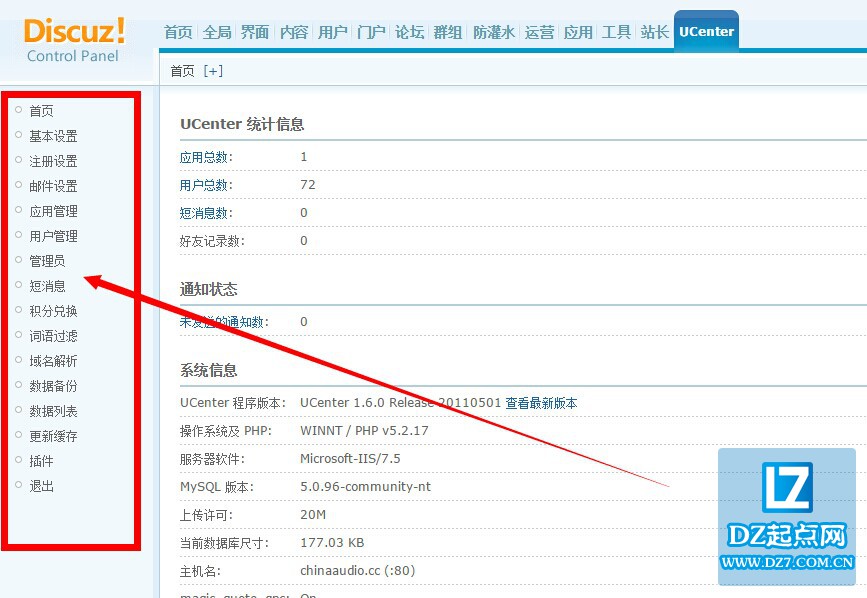Click the [+] add shortcut link
The width and height of the screenshot is (867, 598).
click(213, 71)
